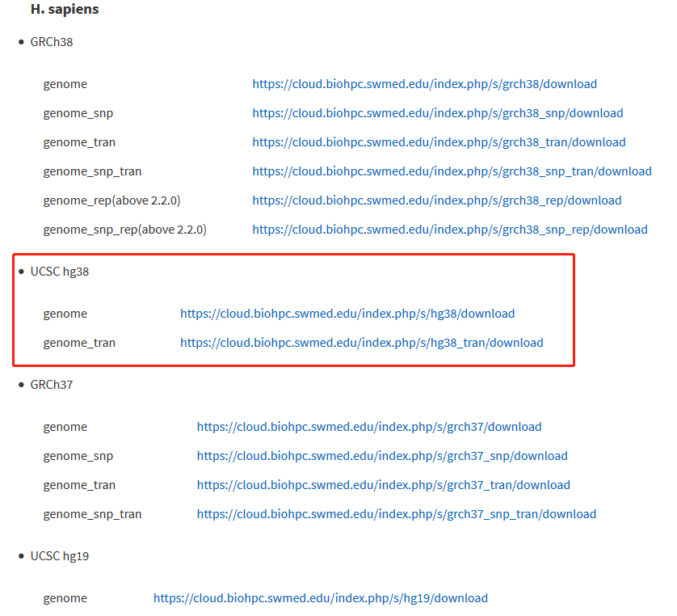Click genome_tran label under UCSC hg38
Image resolution: width=677 pixels, height=616 pixels.
79,343
